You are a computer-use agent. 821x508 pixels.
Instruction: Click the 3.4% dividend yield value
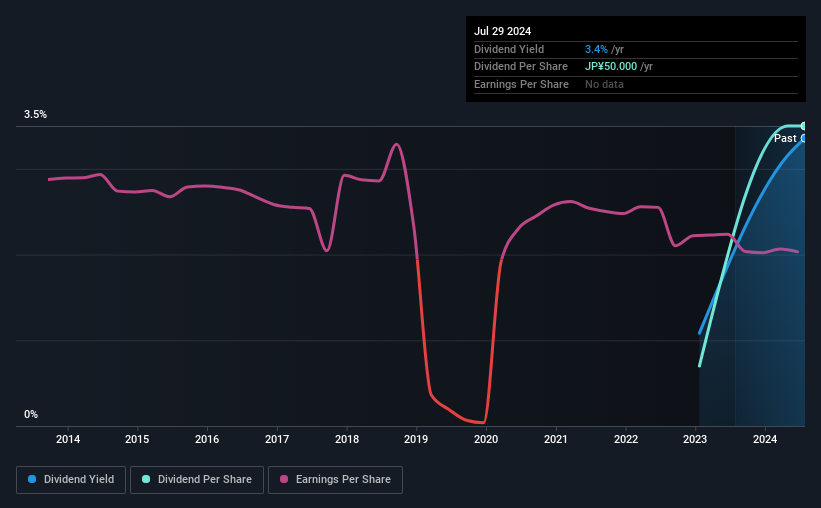coord(596,49)
